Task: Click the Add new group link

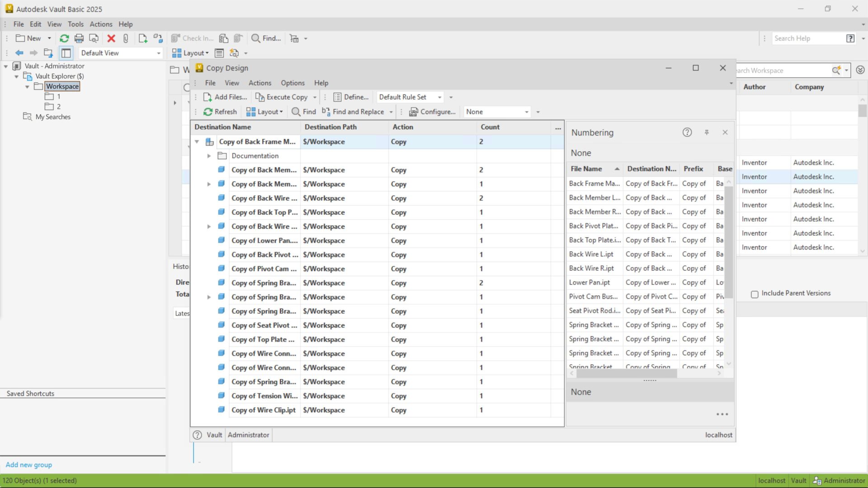Action: click(29, 465)
